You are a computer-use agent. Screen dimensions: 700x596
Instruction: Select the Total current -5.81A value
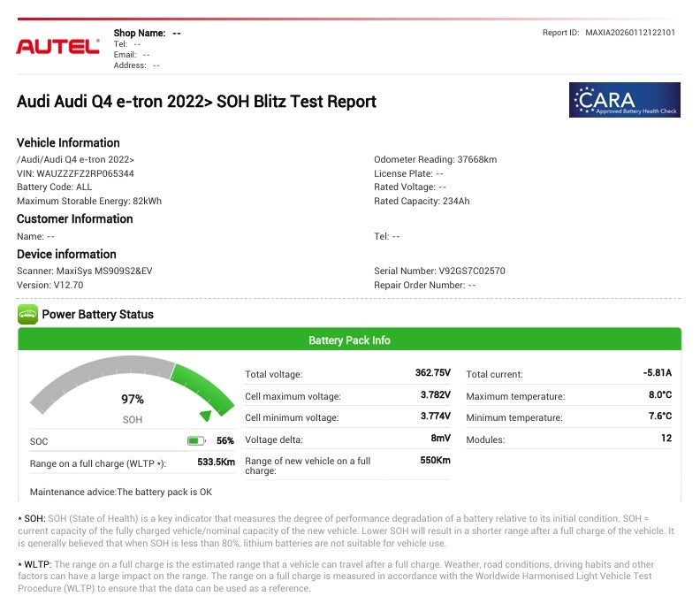point(657,373)
